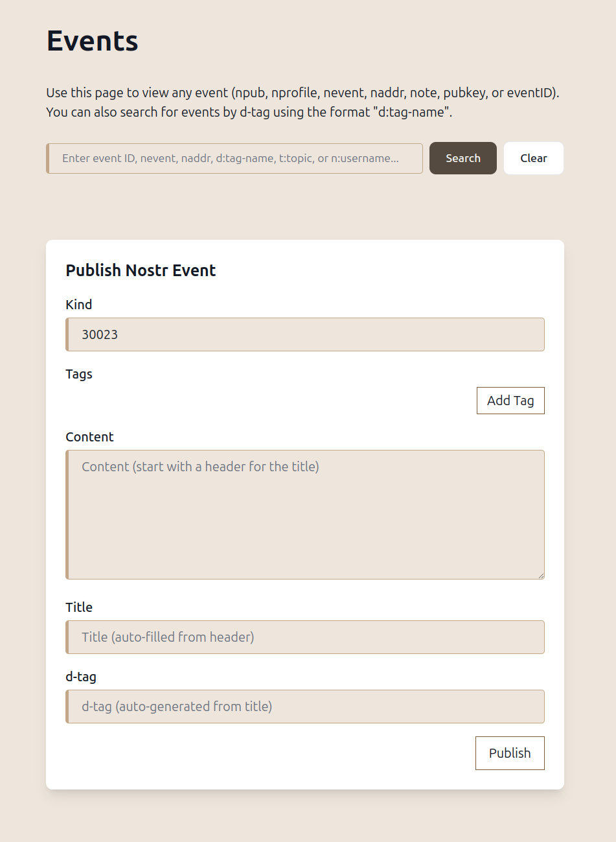Image resolution: width=616 pixels, height=842 pixels.
Task: Click the description line mentioning npub and nprofile
Action: click(x=302, y=93)
